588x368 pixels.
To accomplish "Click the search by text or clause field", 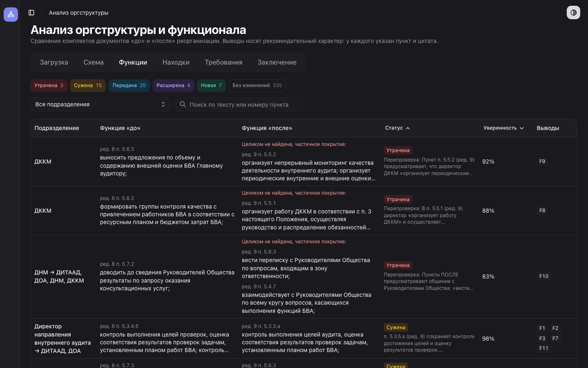I will pos(240,104).
